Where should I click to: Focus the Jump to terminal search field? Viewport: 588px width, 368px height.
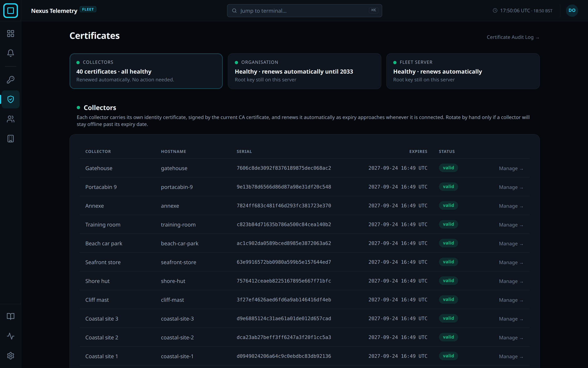304,11
